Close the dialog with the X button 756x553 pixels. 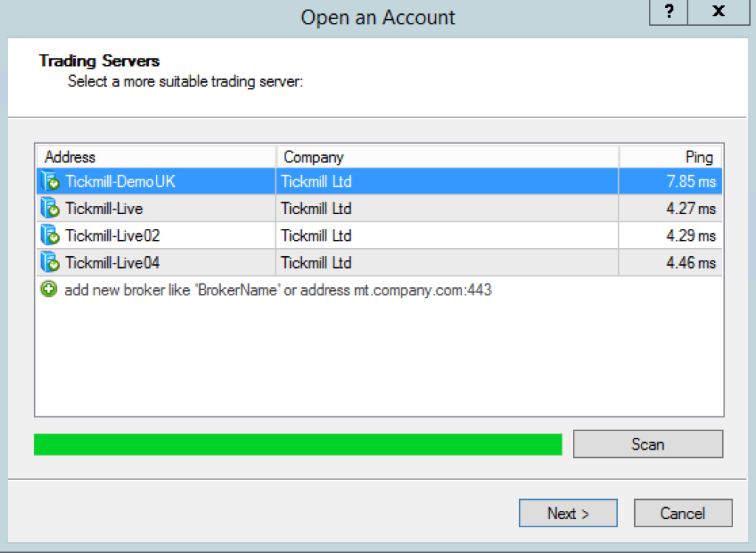[718, 12]
